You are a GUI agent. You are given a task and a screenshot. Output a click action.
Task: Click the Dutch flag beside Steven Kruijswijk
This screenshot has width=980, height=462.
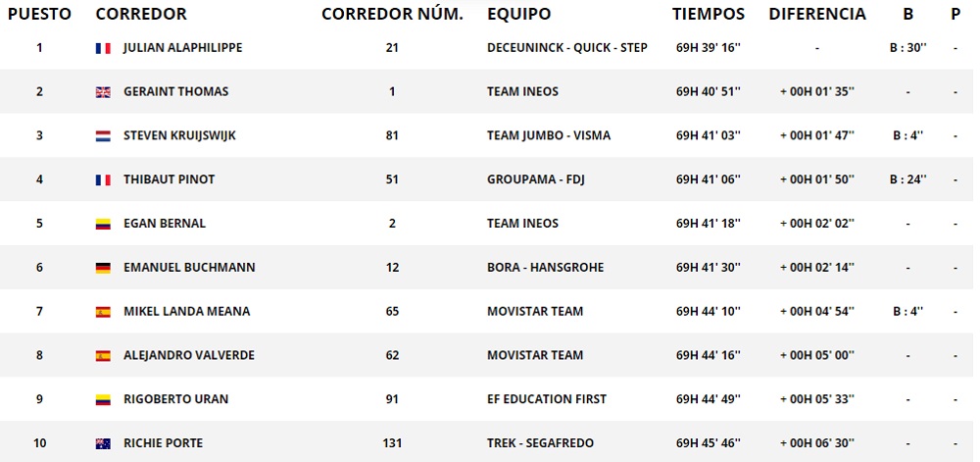pyautogui.click(x=102, y=135)
